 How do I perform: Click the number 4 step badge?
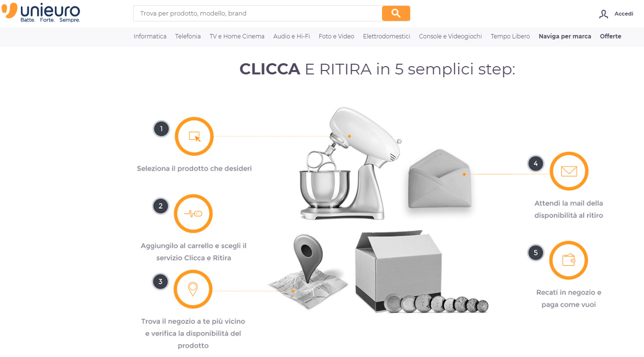pos(536,164)
